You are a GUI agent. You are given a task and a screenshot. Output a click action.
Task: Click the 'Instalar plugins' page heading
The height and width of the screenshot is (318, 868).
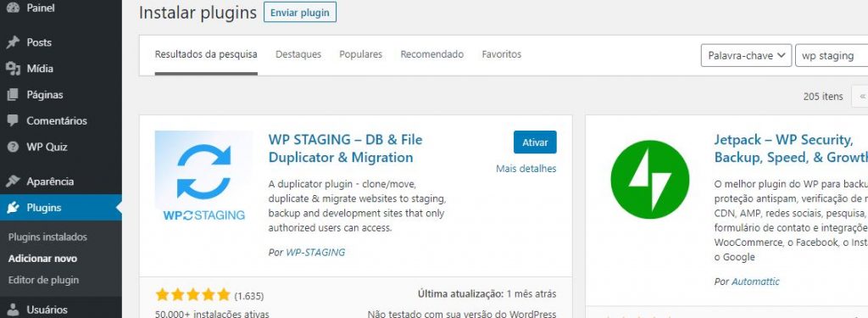point(198,13)
